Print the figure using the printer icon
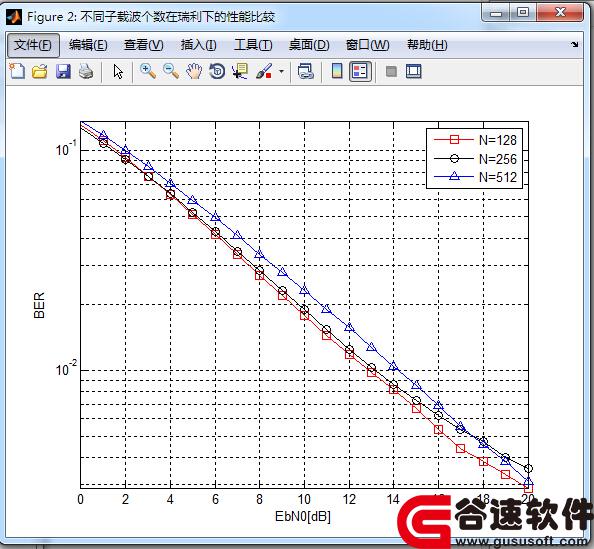This screenshot has height=549, width=594. pyautogui.click(x=86, y=71)
